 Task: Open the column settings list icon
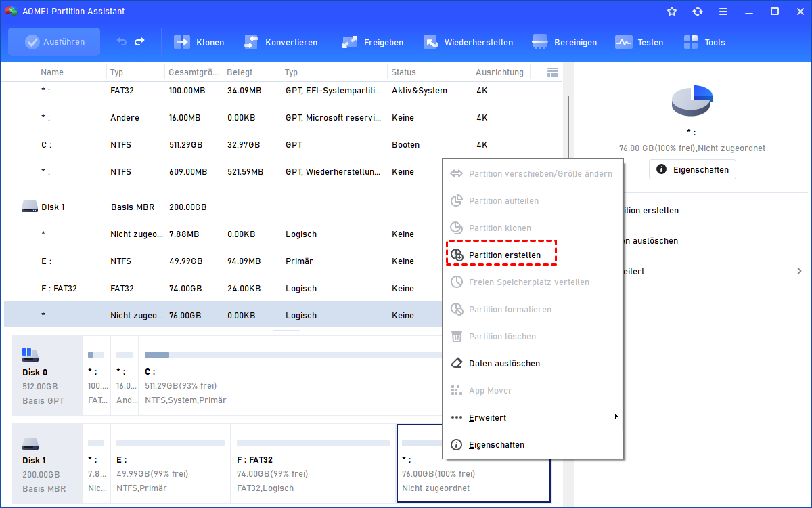[552, 72]
